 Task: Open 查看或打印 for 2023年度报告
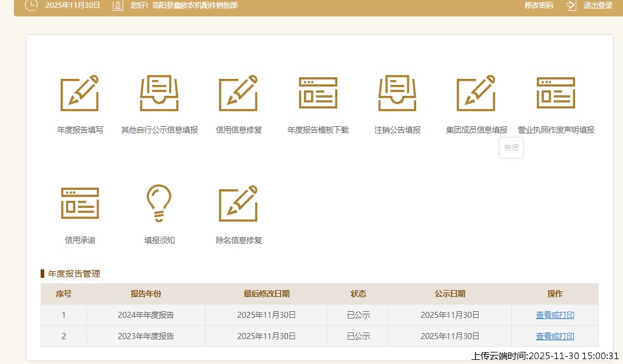(554, 336)
